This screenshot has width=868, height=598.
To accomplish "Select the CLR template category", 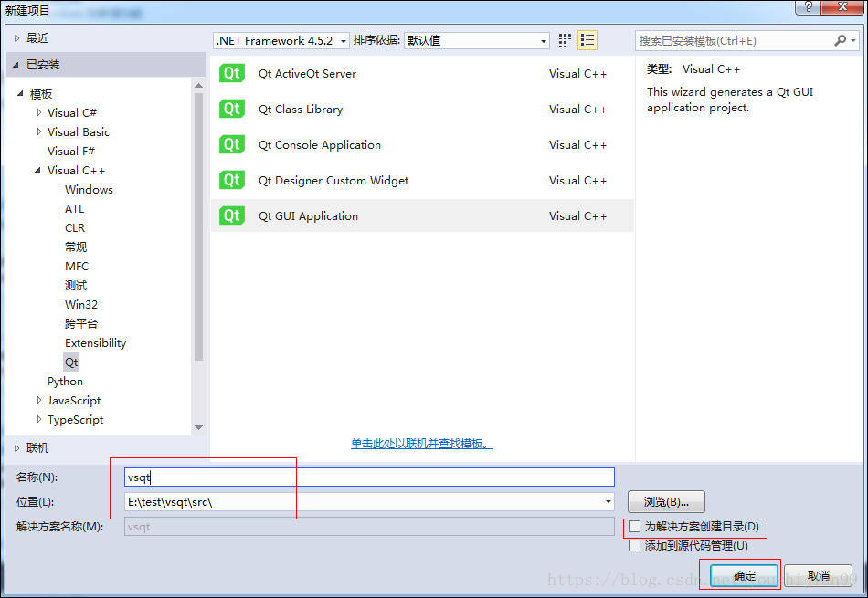I will 75,228.
